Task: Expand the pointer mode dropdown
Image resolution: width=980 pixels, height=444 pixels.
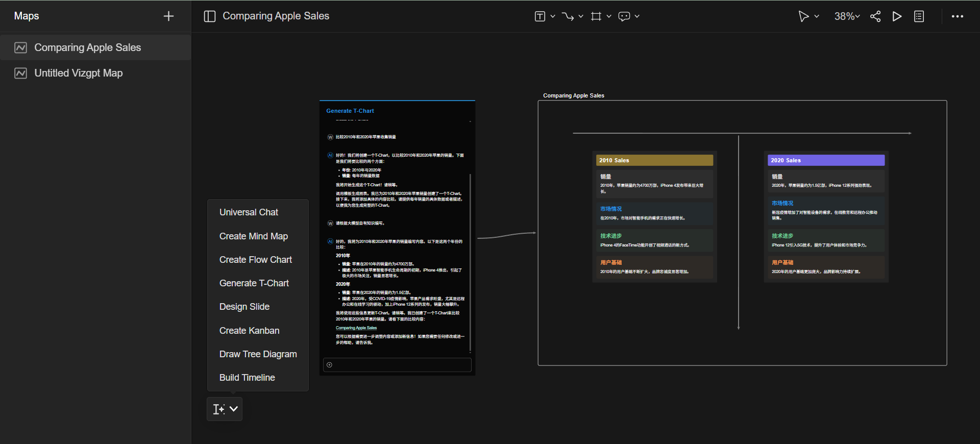Action: pyautogui.click(x=817, y=16)
